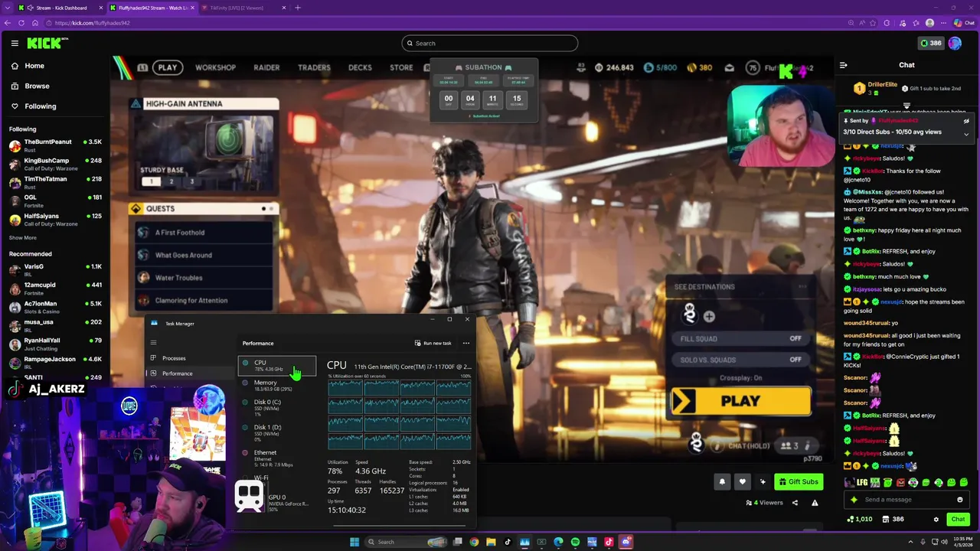Viewport: 980px width, 551px height.
Task: Click the green Gift Subs button
Action: tap(799, 481)
